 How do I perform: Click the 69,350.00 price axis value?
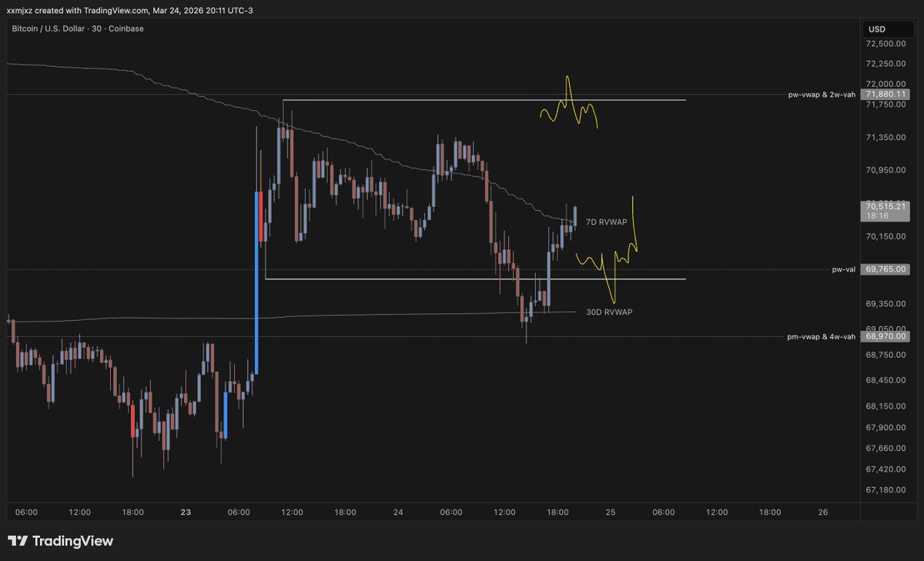(x=885, y=304)
